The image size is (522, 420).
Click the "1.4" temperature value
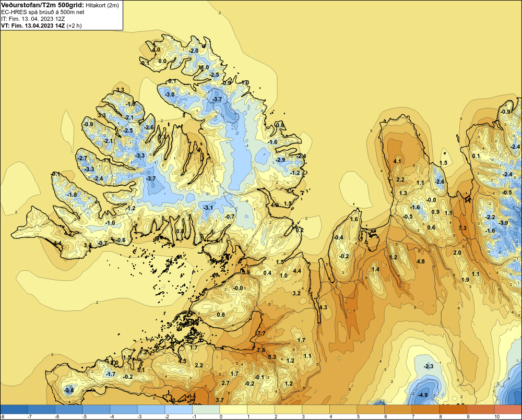click(375, 270)
